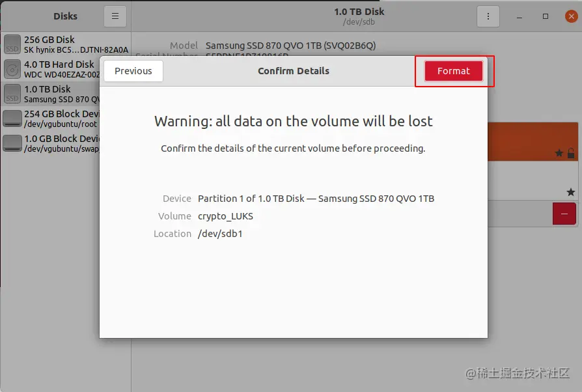This screenshot has width=582, height=392.
Task: Click the Samsung SSD 870 QVO model text
Action: click(x=290, y=46)
